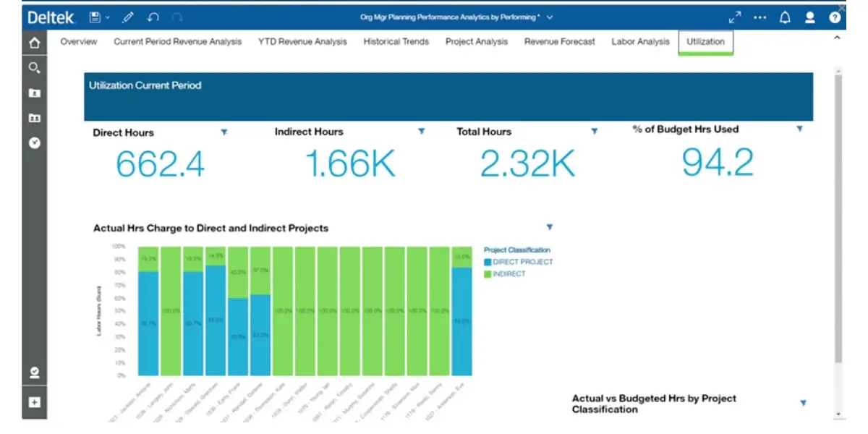Open the Recent clock icon in sidebar
This screenshot has width=868, height=434.
[34, 142]
